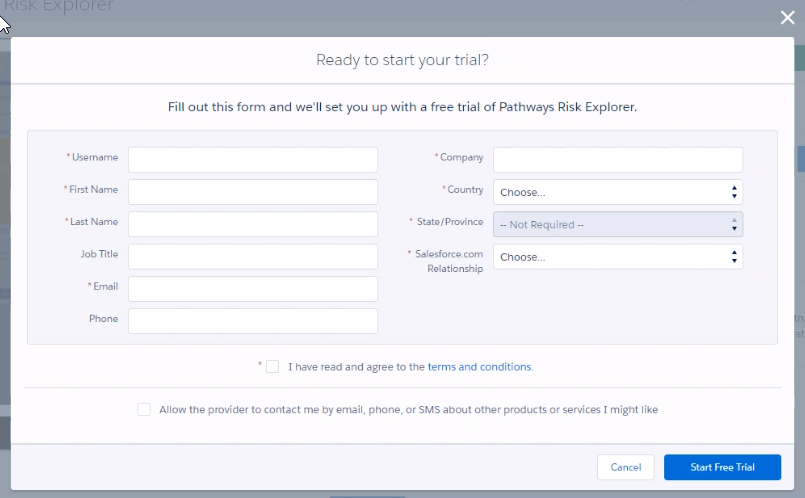This screenshot has width=805, height=498.
Task: Open the terms and conditions link
Action: 479,367
